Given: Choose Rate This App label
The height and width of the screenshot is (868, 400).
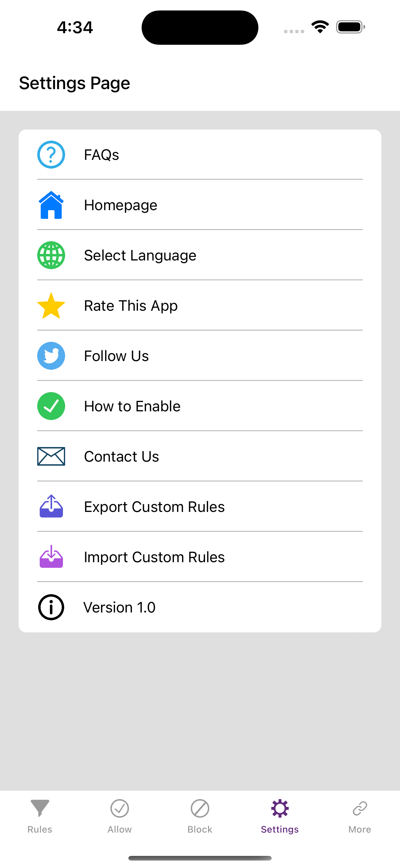Looking at the screenshot, I should [131, 305].
